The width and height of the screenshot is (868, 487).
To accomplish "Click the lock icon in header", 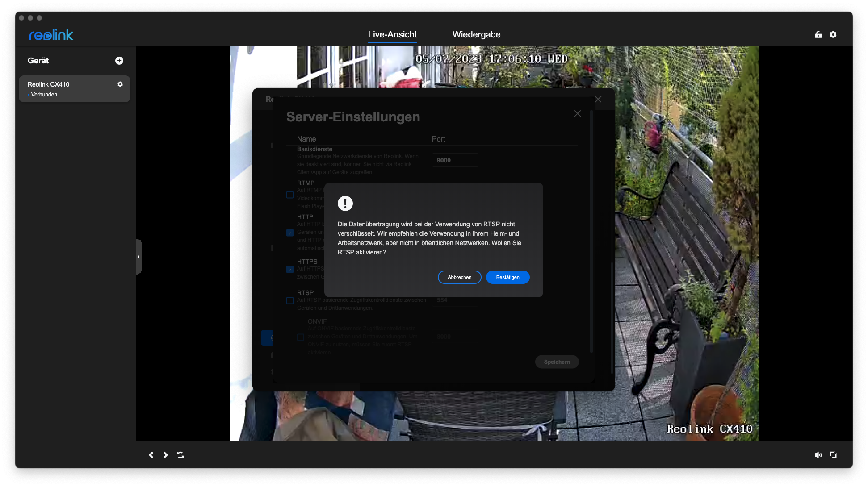I will pos(818,35).
